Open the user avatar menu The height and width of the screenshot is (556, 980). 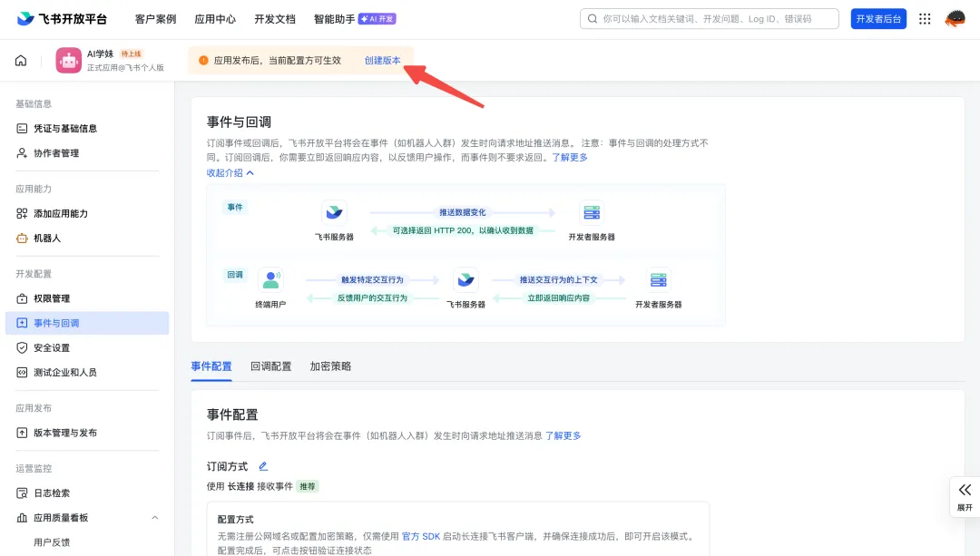[955, 19]
